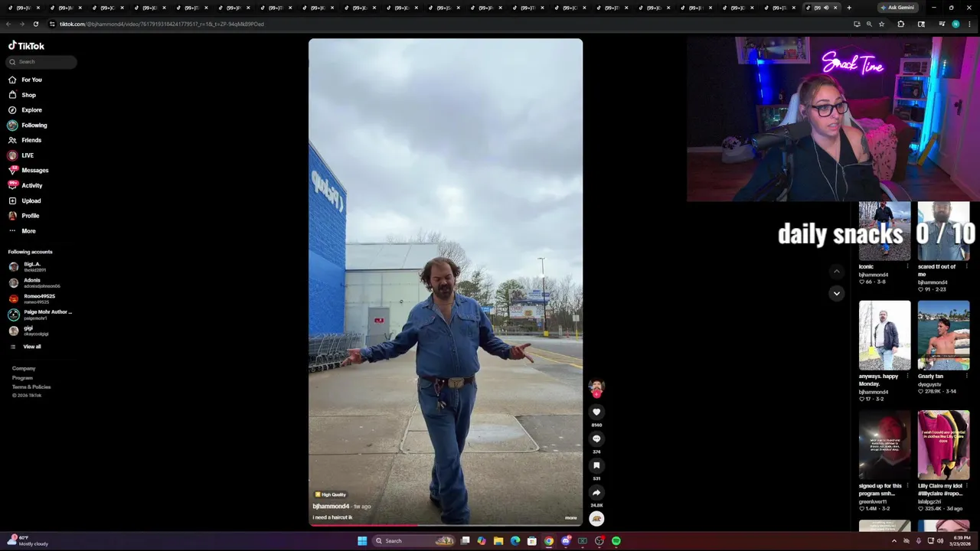Click the Windows taskbar Search box

[413, 541]
